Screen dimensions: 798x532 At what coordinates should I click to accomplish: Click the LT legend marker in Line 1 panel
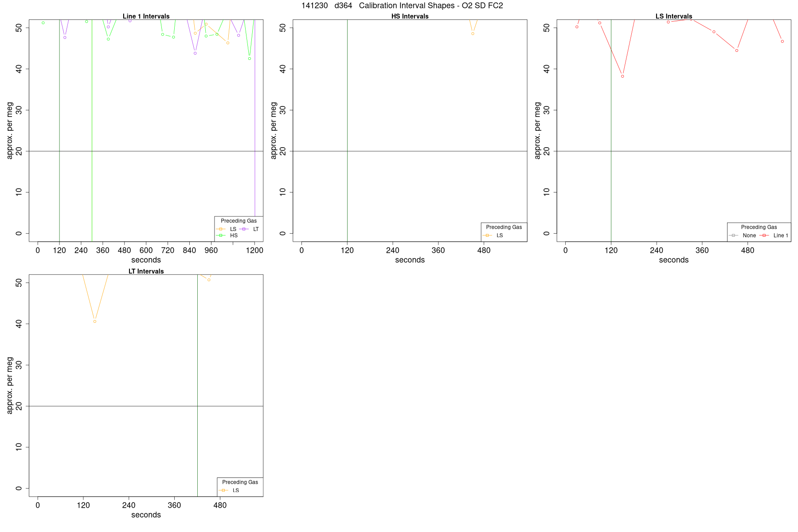tap(244, 229)
